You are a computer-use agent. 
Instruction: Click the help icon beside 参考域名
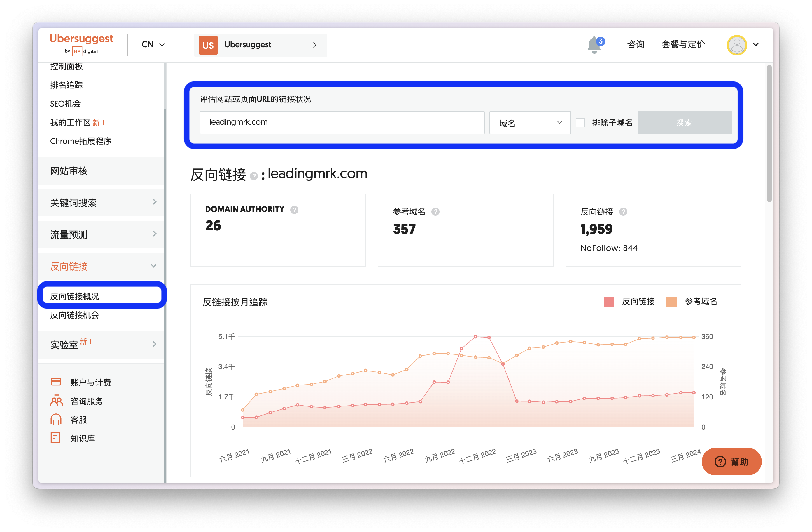point(435,212)
